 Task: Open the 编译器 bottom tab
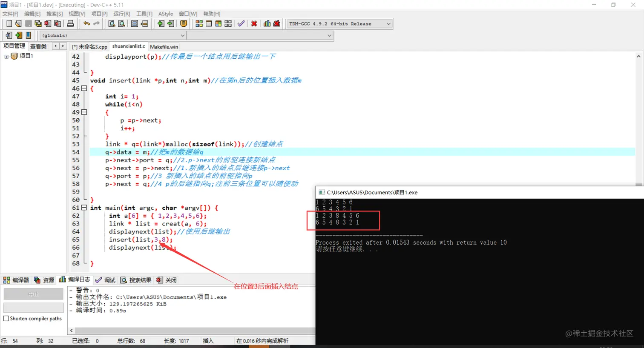coord(16,280)
